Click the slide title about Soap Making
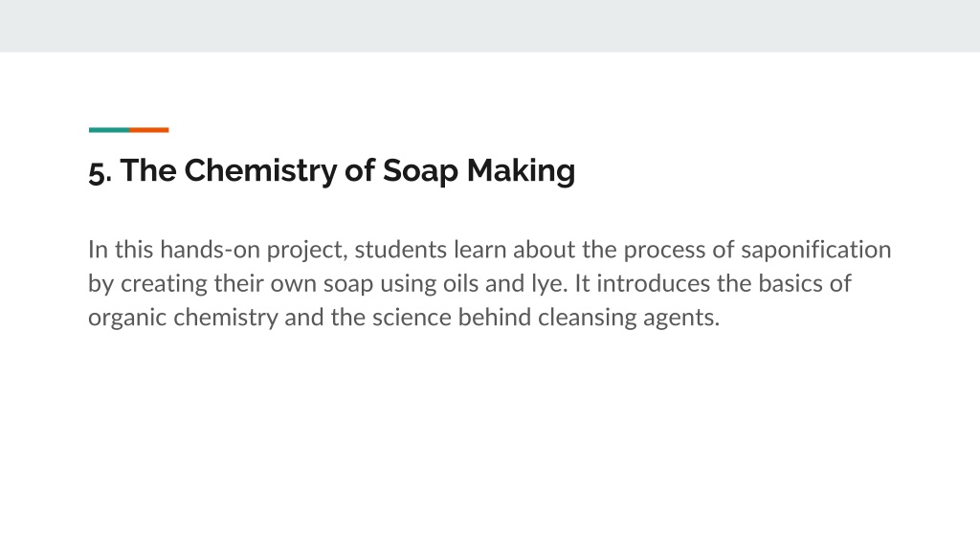Image resolution: width=980 pixels, height=551 pixels. point(332,170)
